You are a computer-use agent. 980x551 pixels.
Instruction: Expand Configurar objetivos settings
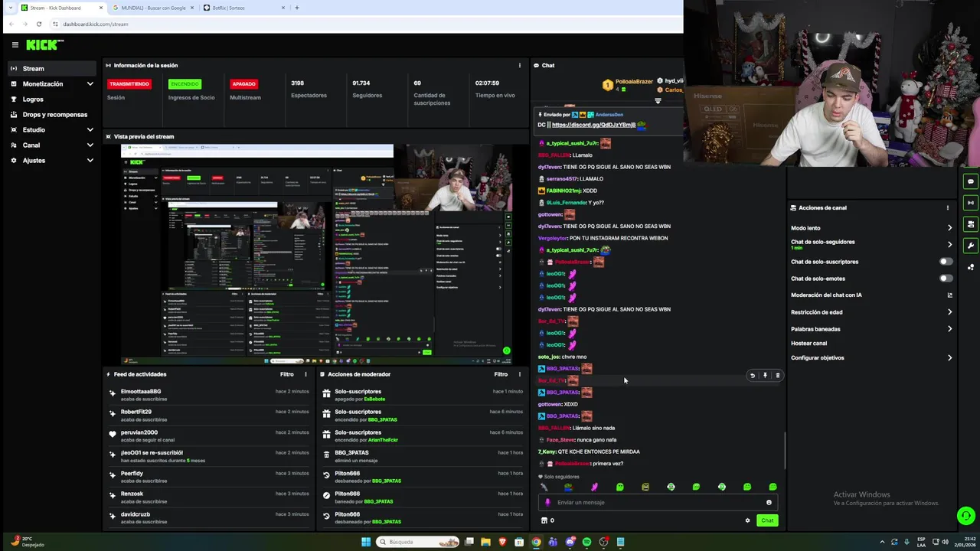coord(949,358)
